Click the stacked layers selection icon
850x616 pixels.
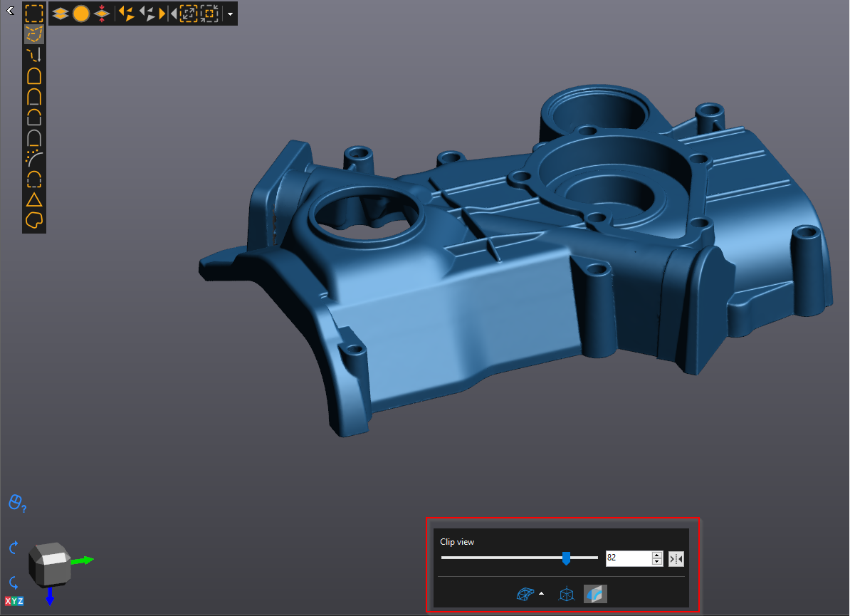click(x=61, y=13)
